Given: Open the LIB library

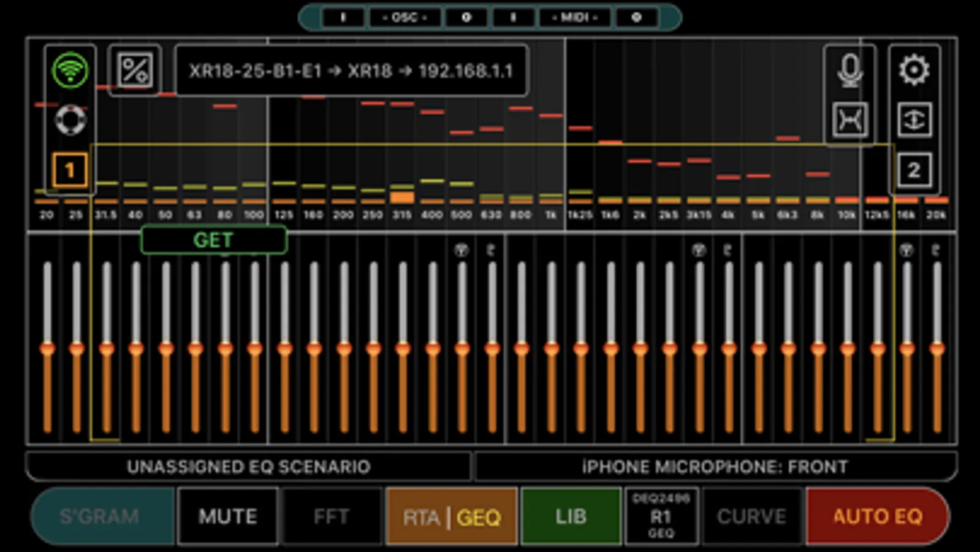Looking at the screenshot, I should tap(571, 516).
